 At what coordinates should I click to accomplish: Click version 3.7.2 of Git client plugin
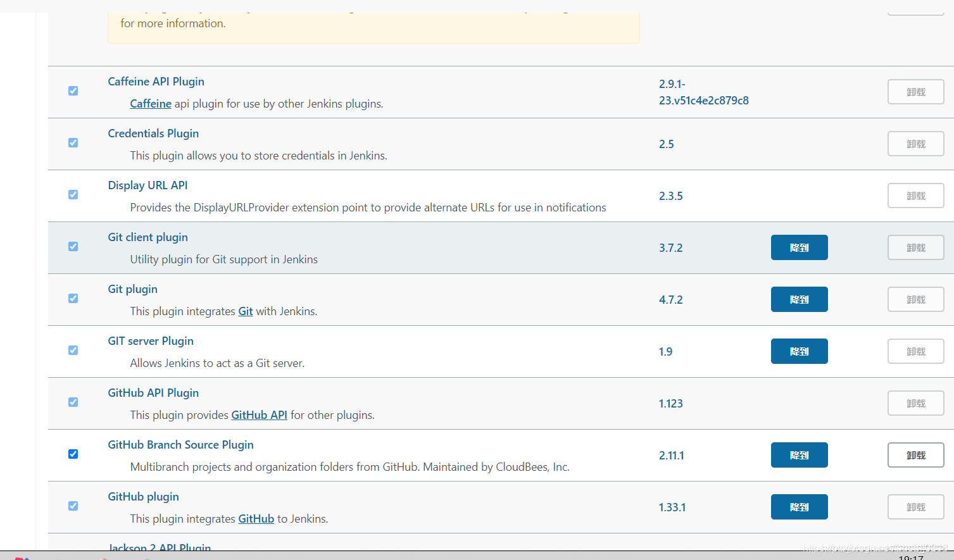click(670, 248)
